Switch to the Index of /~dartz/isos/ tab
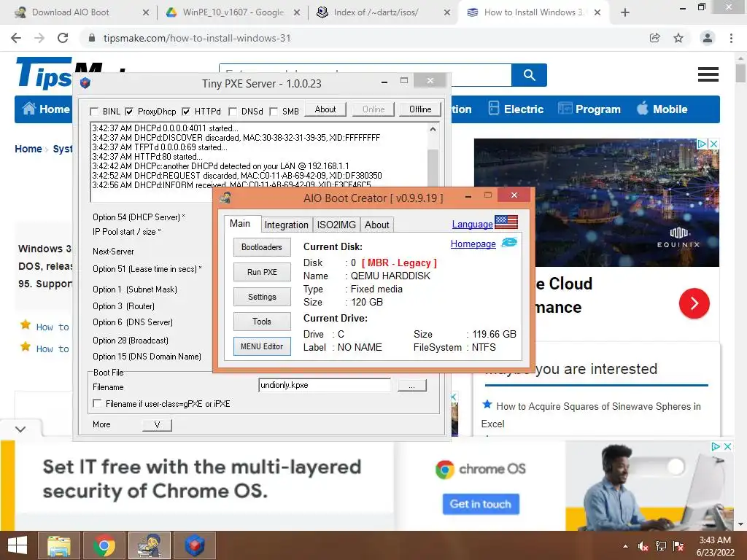Image resolution: width=747 pixels, height=560 pixels. 376,12
